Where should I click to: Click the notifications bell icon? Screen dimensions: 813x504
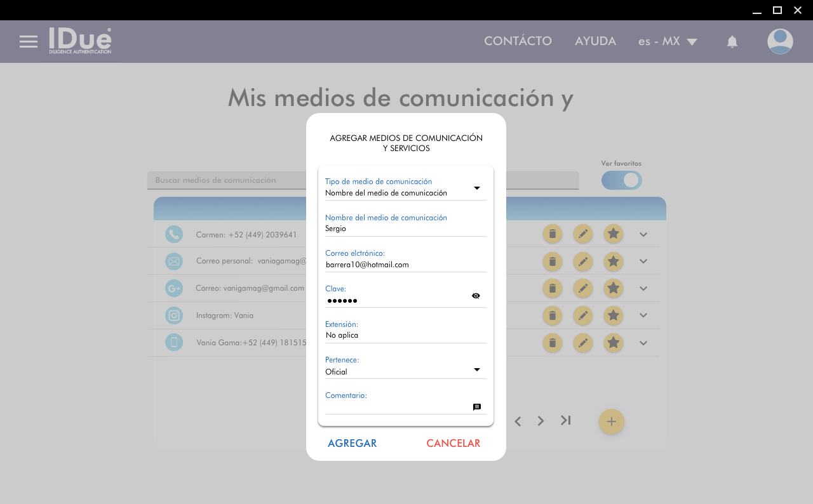coord(732,42)
